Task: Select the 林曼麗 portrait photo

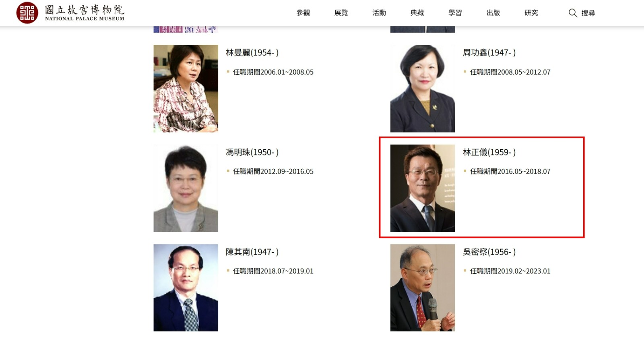Action: click(x=186, y=88)
